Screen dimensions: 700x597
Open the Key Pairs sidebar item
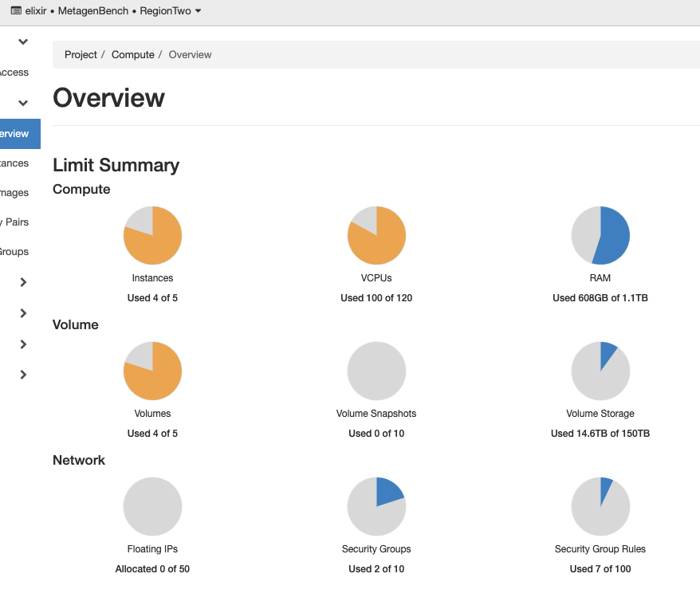[x=14, y=222]
